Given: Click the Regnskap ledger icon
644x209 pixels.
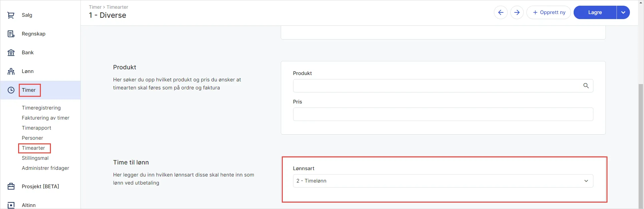Looking at the screenshot, I should point(11,34).
